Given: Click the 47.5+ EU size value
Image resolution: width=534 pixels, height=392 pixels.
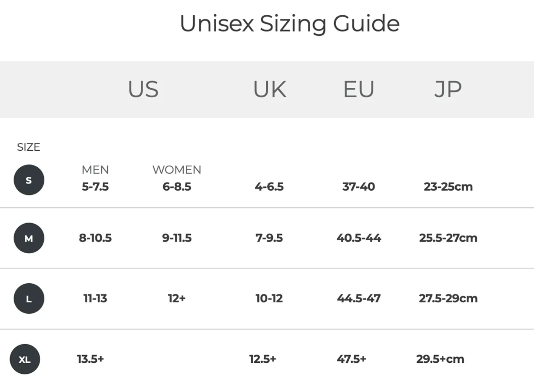Looking at the screenshot, I should [x=351, y=359].
